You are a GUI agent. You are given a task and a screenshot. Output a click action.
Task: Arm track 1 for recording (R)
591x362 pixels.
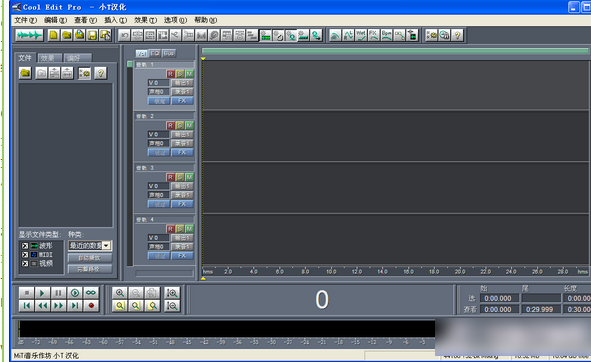[x=170, y=74]
